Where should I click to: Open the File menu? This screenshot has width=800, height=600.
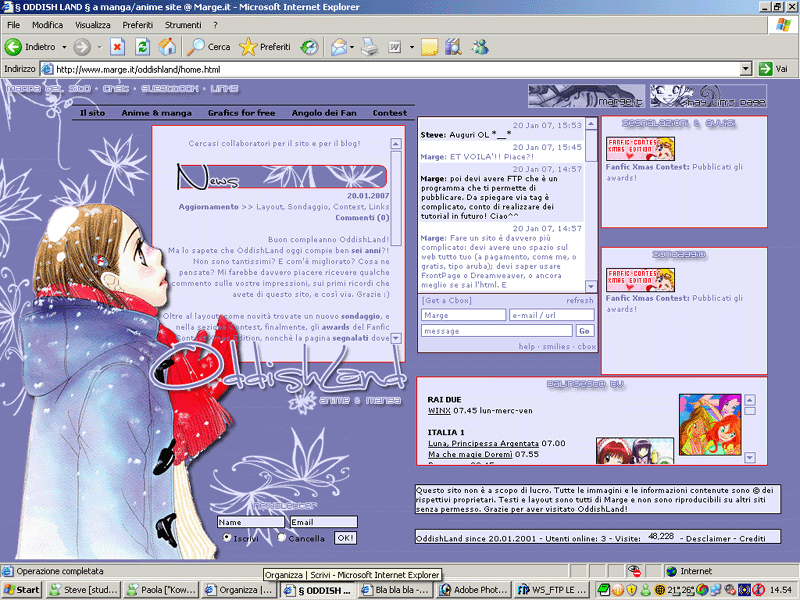pos(14,24)
